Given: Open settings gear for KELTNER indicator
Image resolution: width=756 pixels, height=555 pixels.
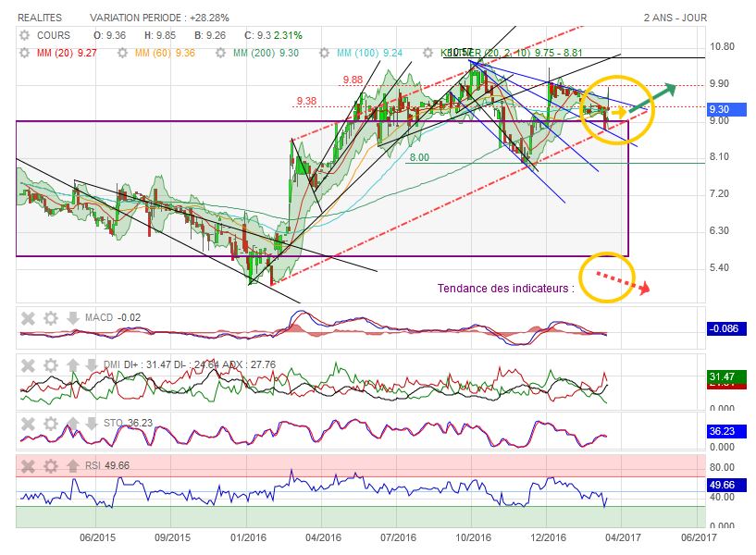Looking at the screenshot, I should point(428,53).
